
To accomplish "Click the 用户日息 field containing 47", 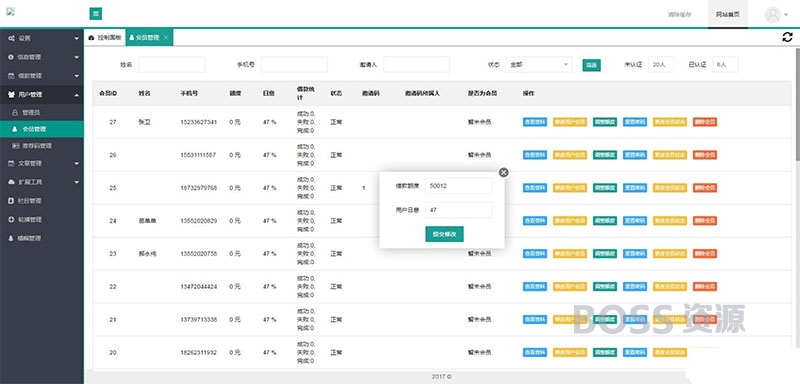I will 459,210.
